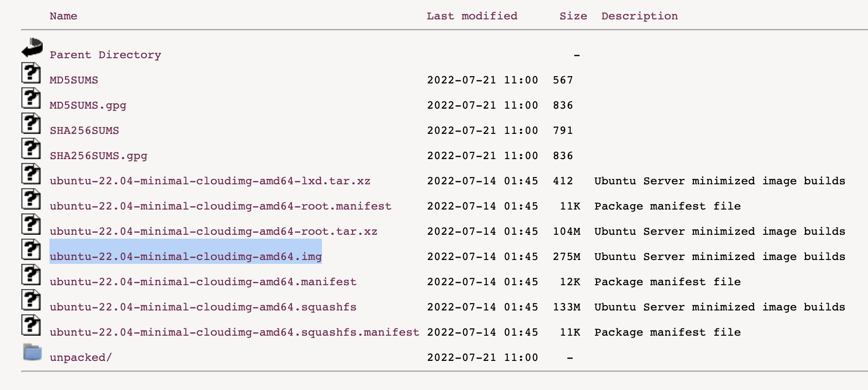
Task: Click the file icon for amd64-lxd.tar.xz
Action: (x=31, y=175)
